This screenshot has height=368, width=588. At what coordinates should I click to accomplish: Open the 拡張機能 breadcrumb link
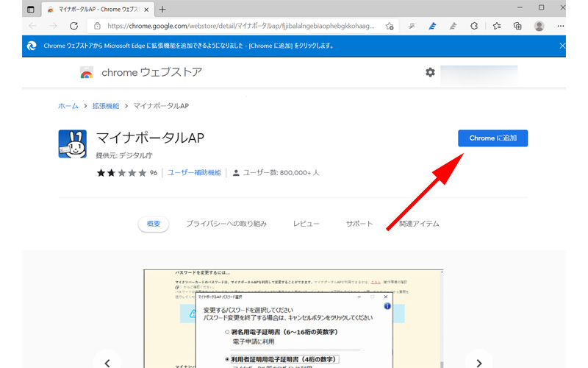pyautogui.click(x=106, y=106)
